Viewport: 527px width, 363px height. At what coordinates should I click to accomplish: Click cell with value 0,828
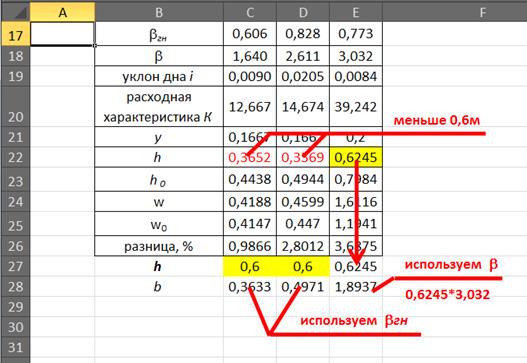click(303, 34)
